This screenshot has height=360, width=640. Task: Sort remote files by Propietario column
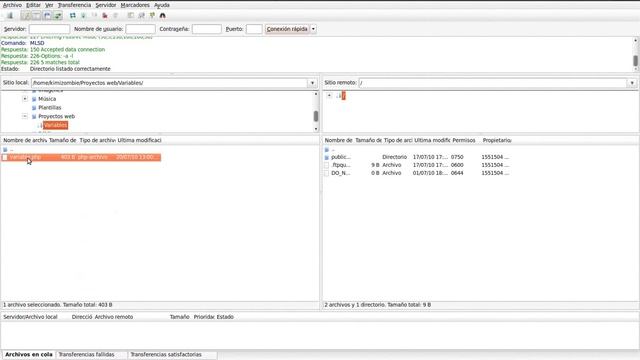[x=496, y=140]
